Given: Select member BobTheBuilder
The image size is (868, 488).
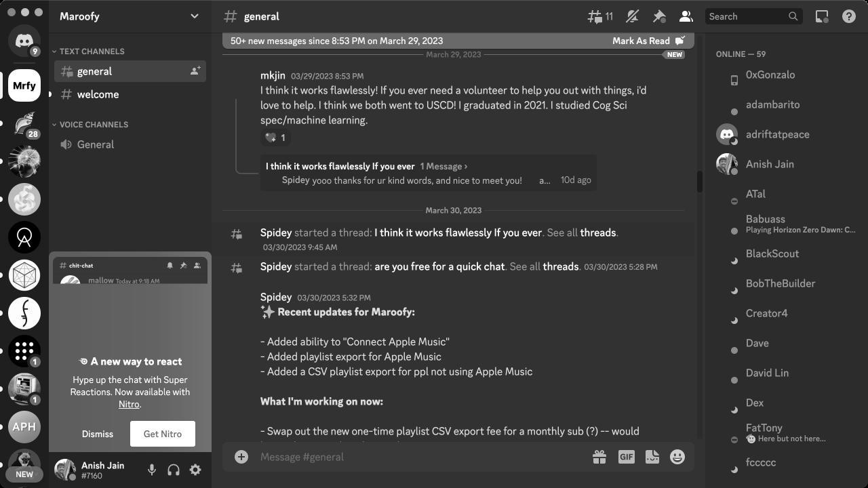Looking at the screenshot, I should 787,284.
